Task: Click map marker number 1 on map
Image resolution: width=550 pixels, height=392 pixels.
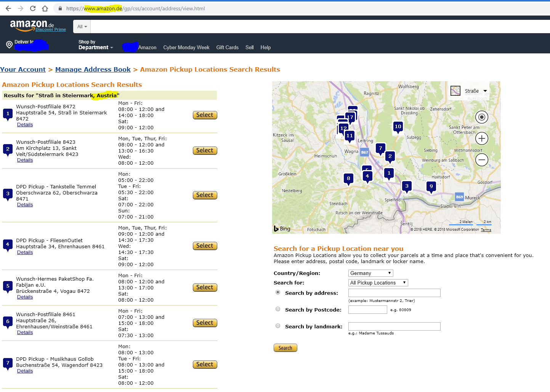Action: point(389,174)
